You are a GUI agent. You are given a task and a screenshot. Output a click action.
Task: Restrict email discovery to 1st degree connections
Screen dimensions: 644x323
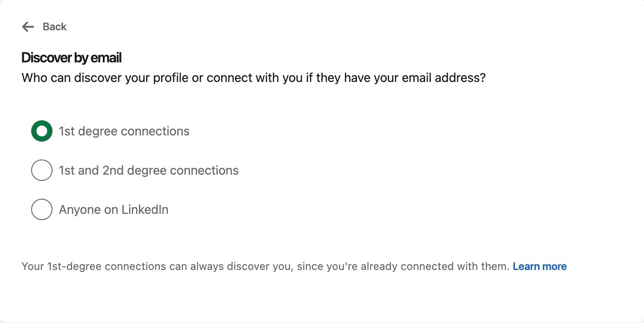(x=42, y=131)
